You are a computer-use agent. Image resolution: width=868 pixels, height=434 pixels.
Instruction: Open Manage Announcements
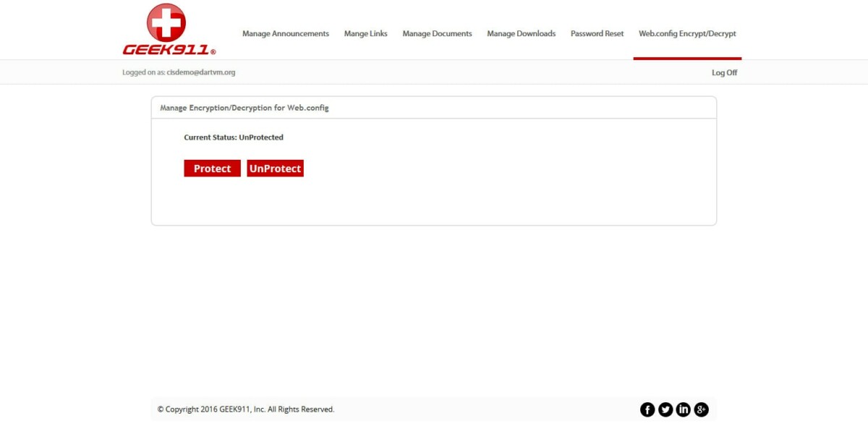(286, 33)
